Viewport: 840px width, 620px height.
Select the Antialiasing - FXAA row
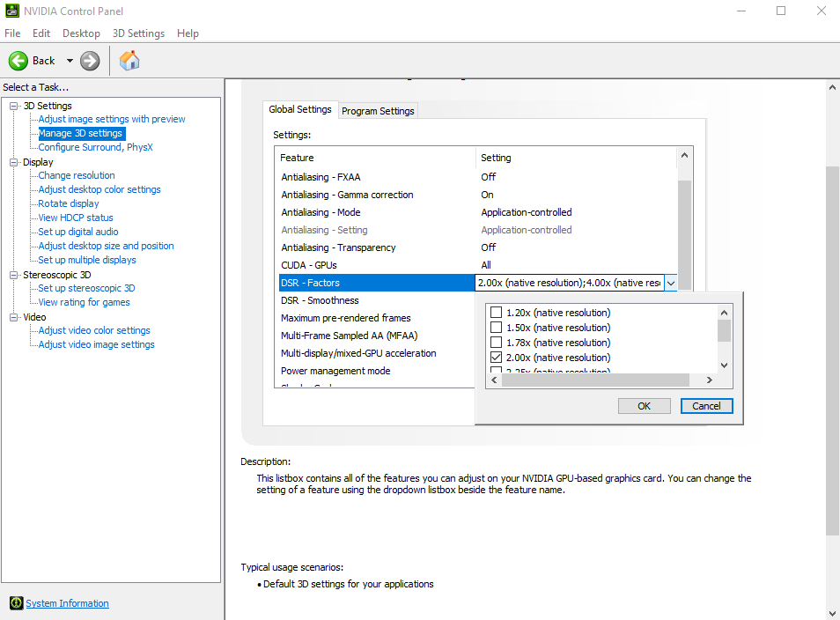(x=478, y=177)
